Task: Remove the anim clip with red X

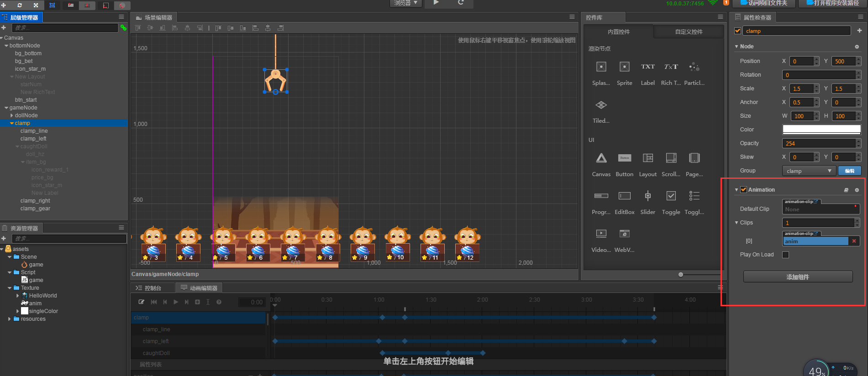Action: [854, 241]
